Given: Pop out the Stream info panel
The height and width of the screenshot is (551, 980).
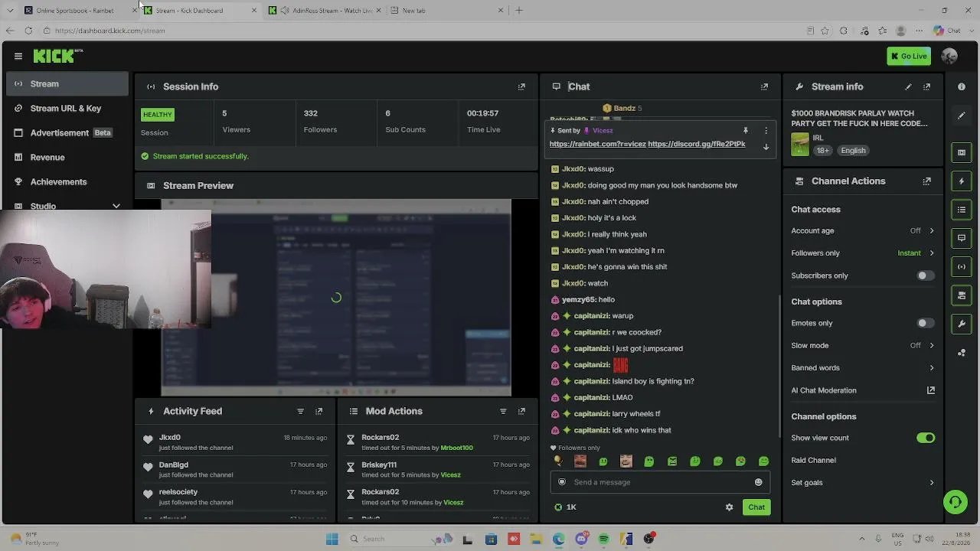Looking at the screenshot, I should tap(926, 86).
